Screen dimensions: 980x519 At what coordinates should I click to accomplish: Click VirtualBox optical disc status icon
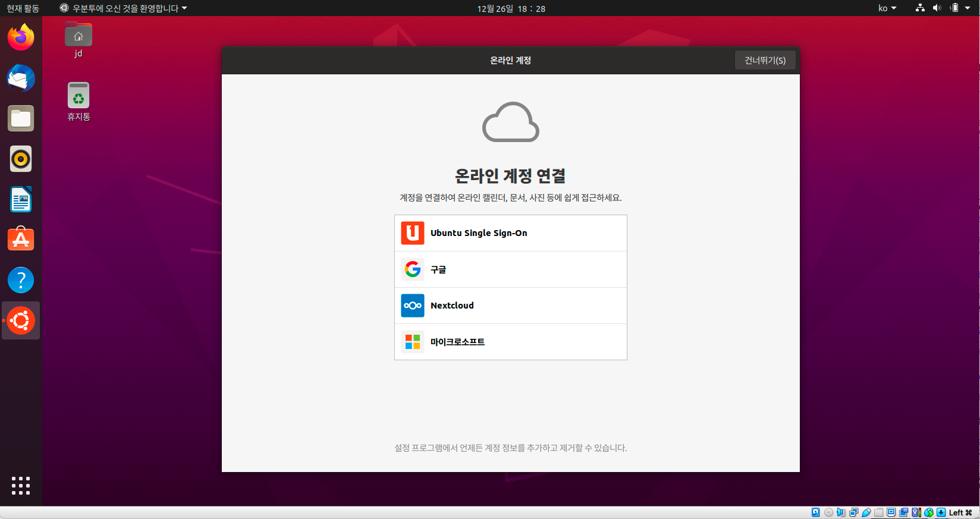pyautogui.click(x=828, y=512)
